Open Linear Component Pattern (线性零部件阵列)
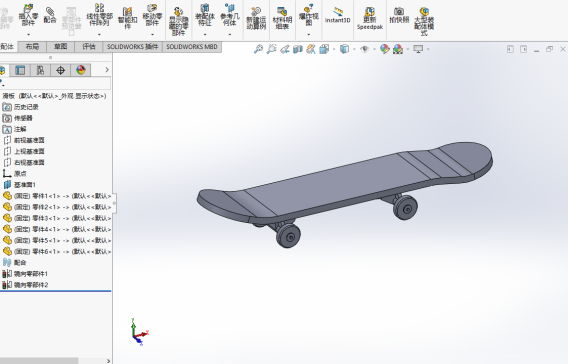This screenshot has width=568, height=364. coord(99,15)
